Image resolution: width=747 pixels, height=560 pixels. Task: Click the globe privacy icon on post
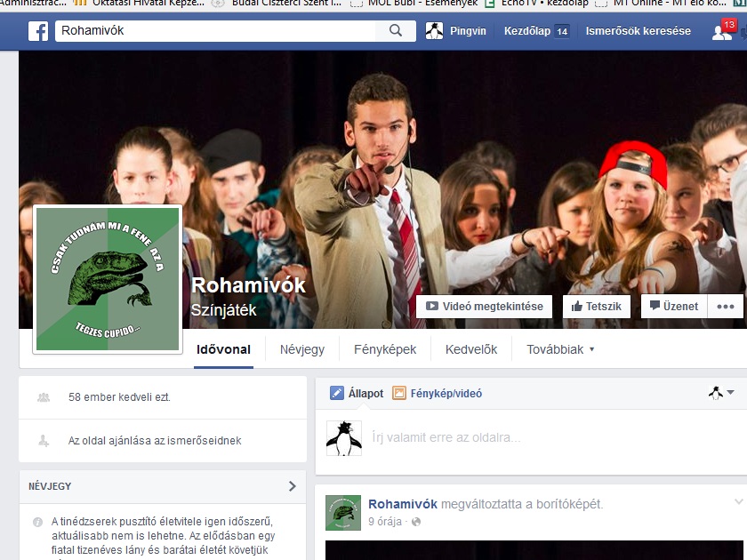tap(416, 522)
